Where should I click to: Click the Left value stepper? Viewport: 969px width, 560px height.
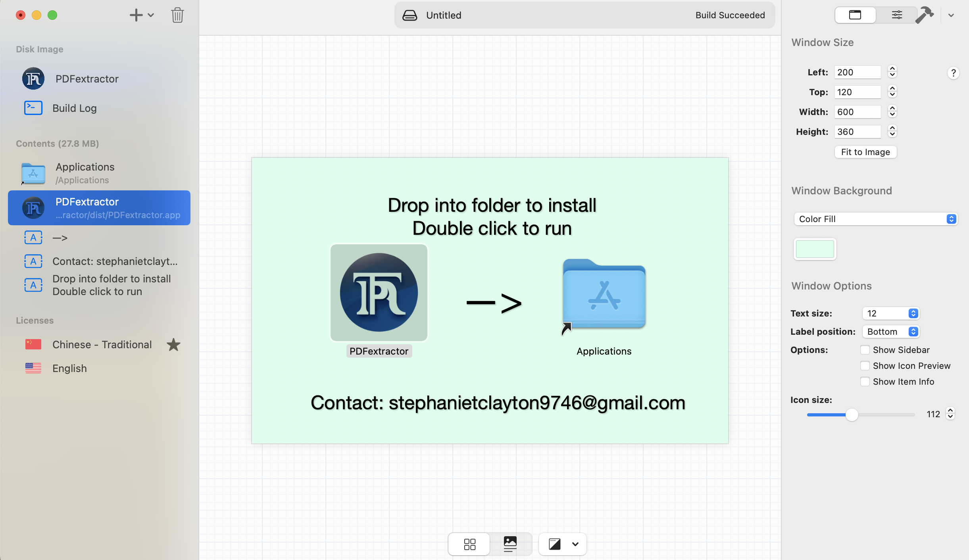(x=892, y=72)
